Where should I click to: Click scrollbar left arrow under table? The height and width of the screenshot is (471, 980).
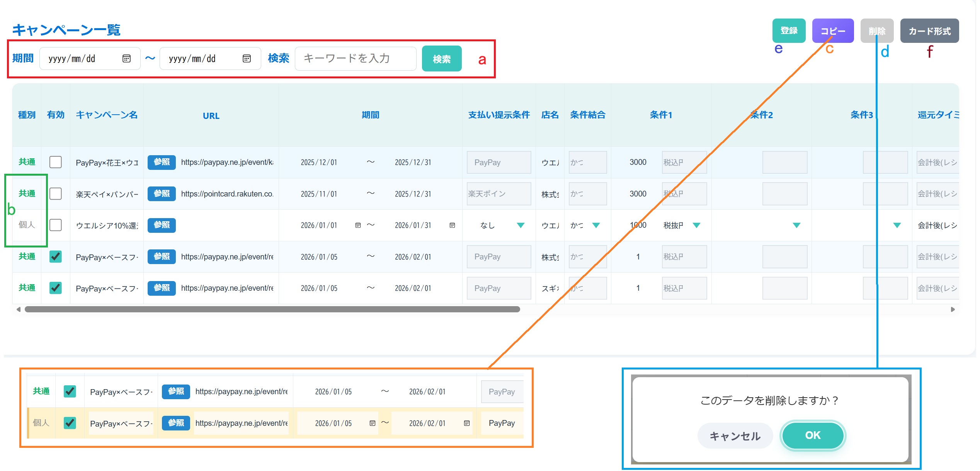18,309
